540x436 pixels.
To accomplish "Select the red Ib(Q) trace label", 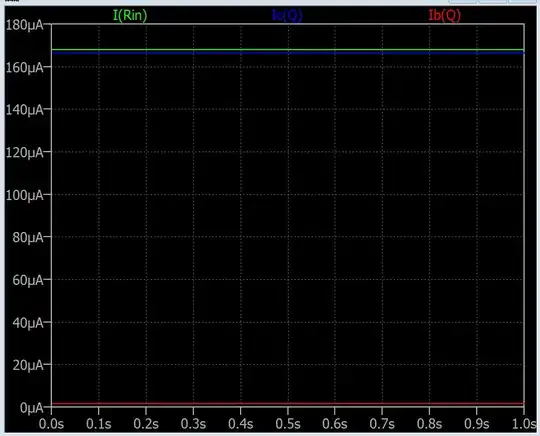I will [444, 15].
